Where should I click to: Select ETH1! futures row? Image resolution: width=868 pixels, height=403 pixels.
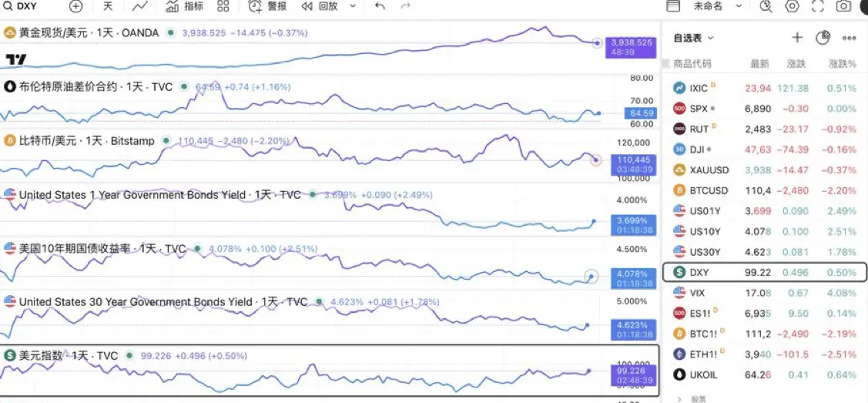765,354
